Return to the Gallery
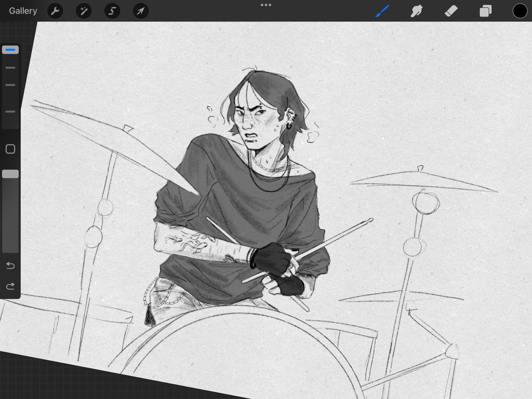Image resolution: width=532 pixels, height=399 pixels. [x=23, y=11]
